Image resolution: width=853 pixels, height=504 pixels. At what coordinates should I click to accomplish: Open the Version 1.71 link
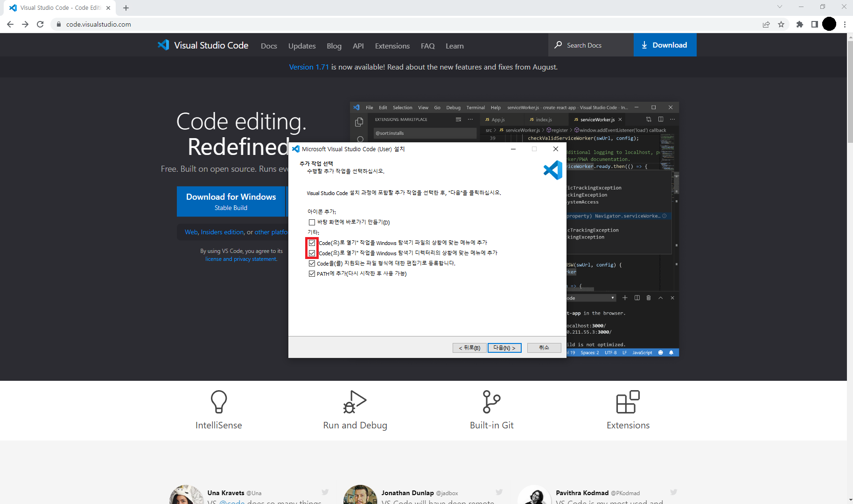click(x=309, y=67)
